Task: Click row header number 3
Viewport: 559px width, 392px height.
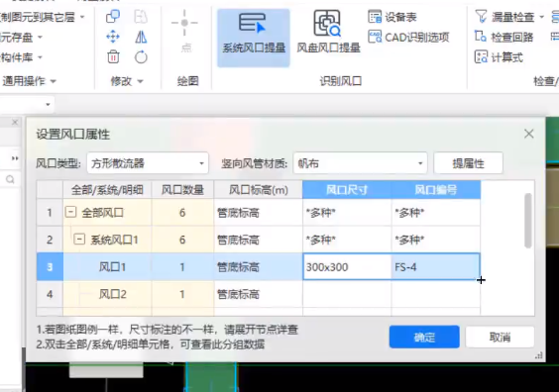Action: pyautogui.click(x=50, y=267)
